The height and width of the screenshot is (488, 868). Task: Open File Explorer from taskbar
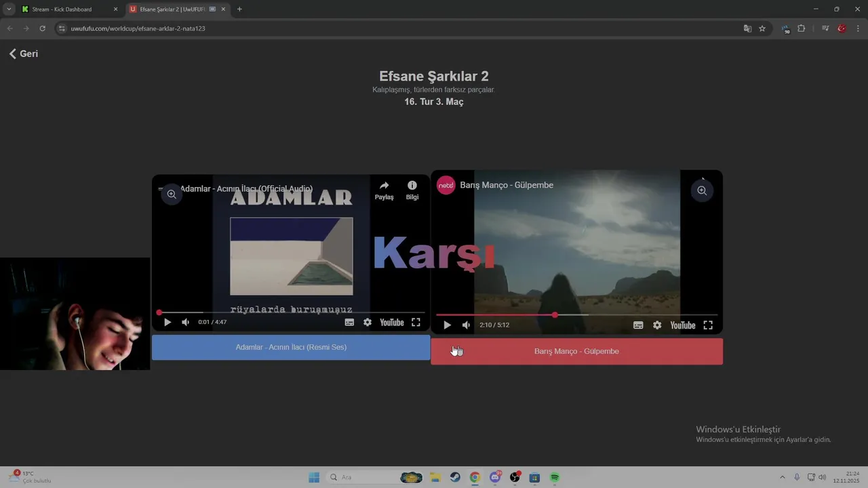tap(435, 477)
